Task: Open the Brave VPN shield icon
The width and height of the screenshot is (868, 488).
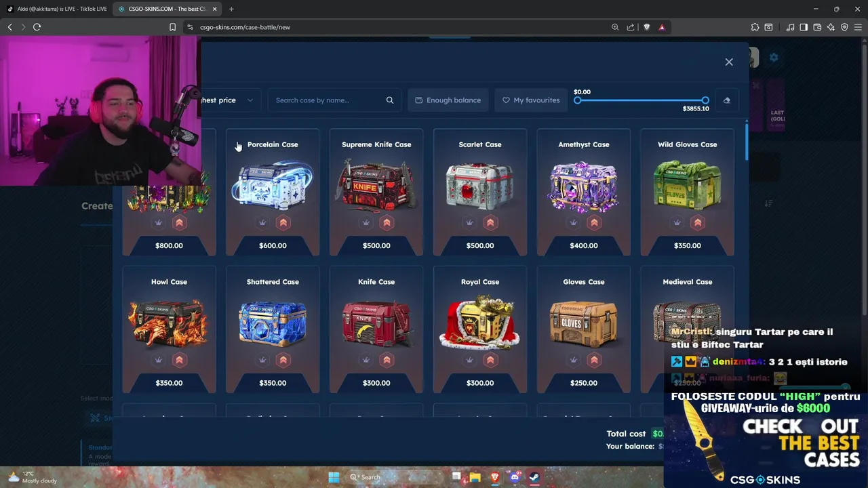Action: coord(844,27)
